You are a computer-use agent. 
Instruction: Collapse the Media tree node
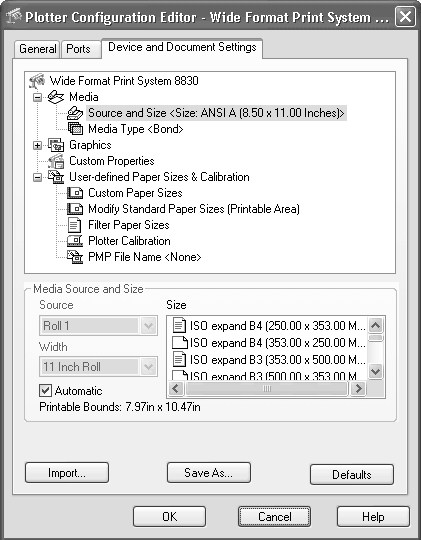point(37,97)
